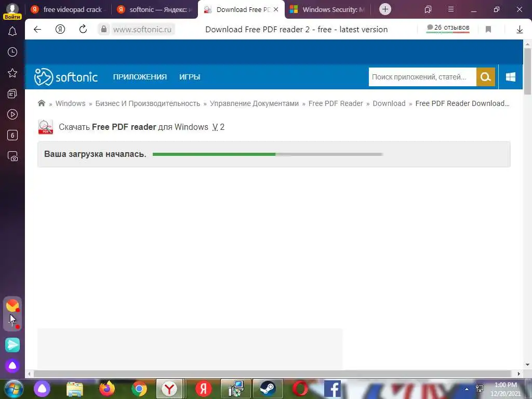
Task: Open the downloads arrow icon
Action: tap(520, 30)
